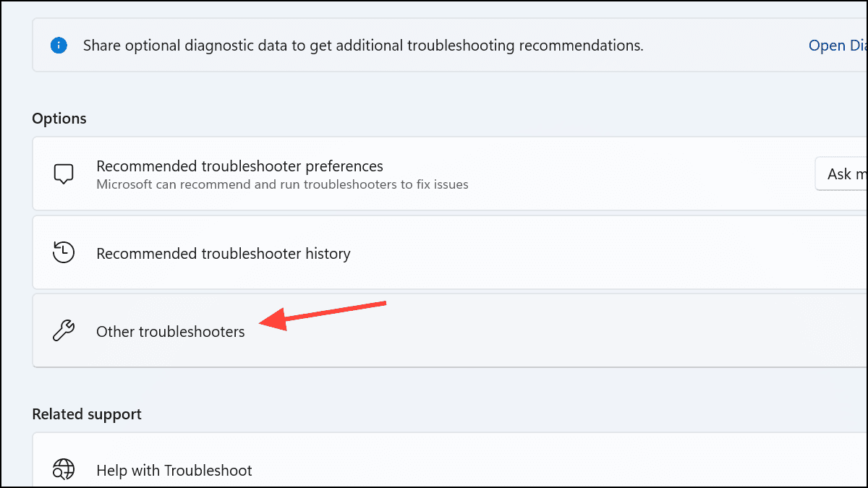Click the wrench icon for Other troubleshooters
868x488 pixels.
tap(64, 332)
